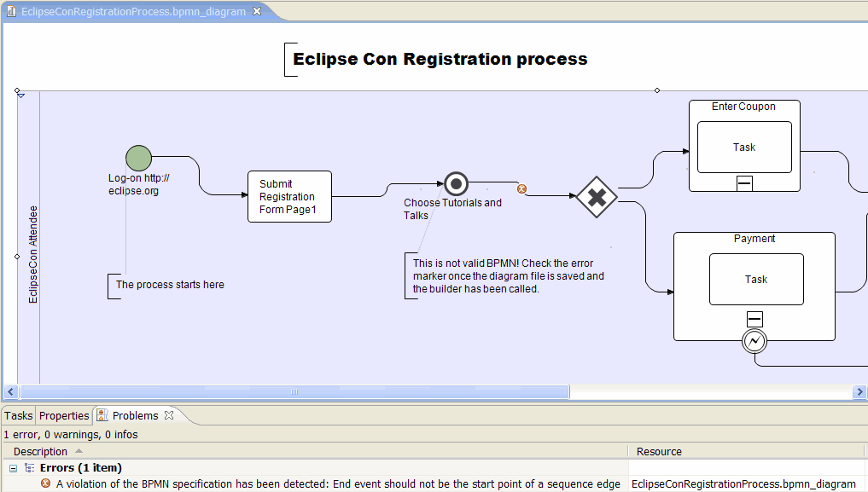Image resolution: width=868 pixels, height=492 pixels.
Task: Select the resource cell EclipseConRegistrationProcess.bpmn_diagram
Action: click(x=743, y=484)
